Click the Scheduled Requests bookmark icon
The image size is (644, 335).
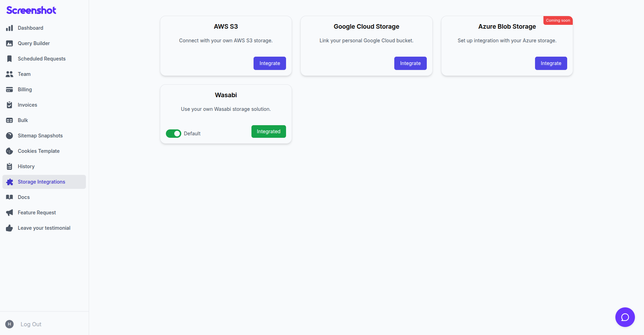9,59
